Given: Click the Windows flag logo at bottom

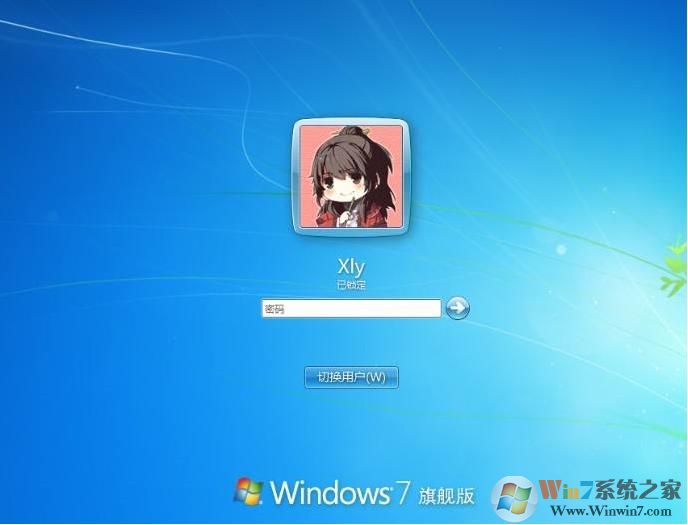Looking at the screenshot, I should (x=248, y=491).
